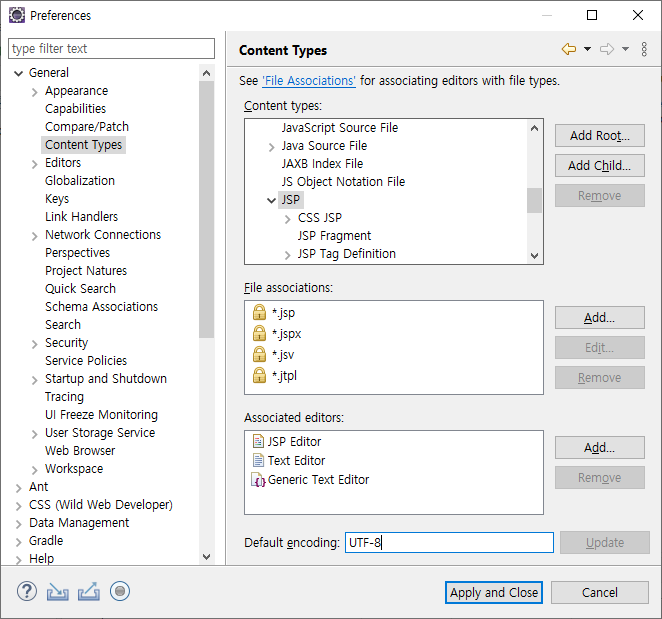The height and width of the screenshot is (619, 662).
Task: Click the content types list scroll-down arrow
Action: coord(534,256)
